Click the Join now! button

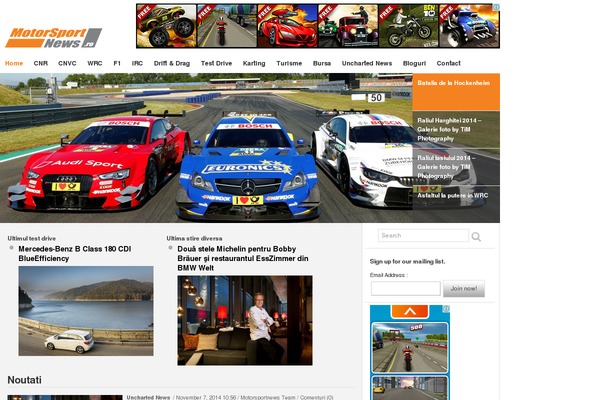464,289
